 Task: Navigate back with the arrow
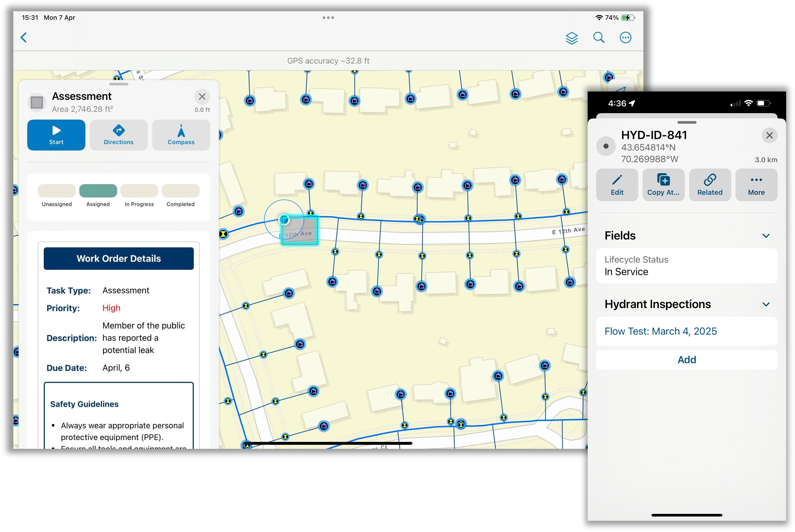(x=23, y=37)
